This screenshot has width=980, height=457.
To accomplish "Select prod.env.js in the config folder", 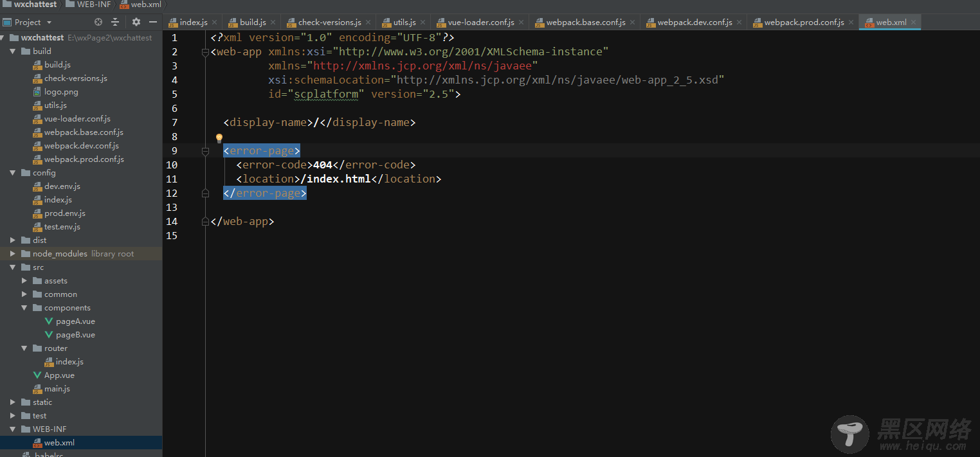I will 65,213.
